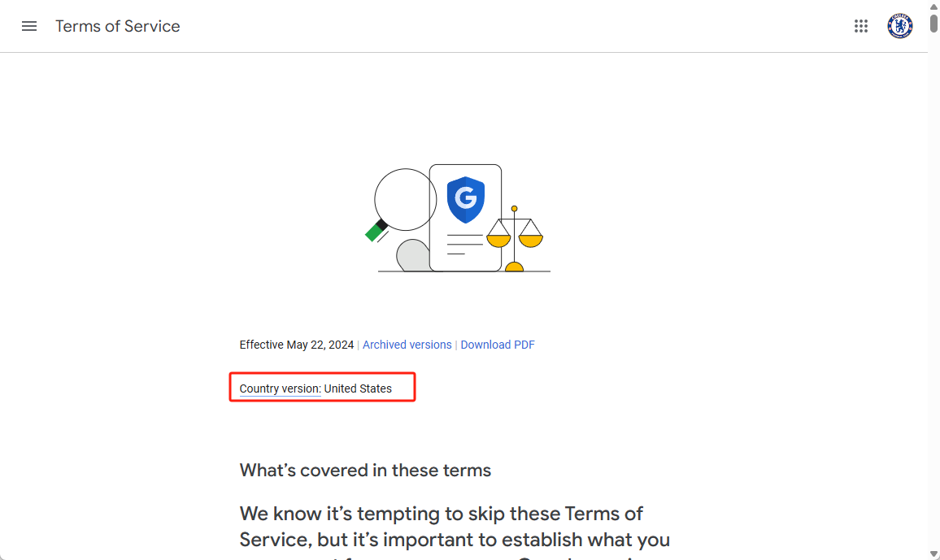The width and height of the screenshot is (940, 560).
Task: Click the Terms of Service header title
Action: (118, 26)
